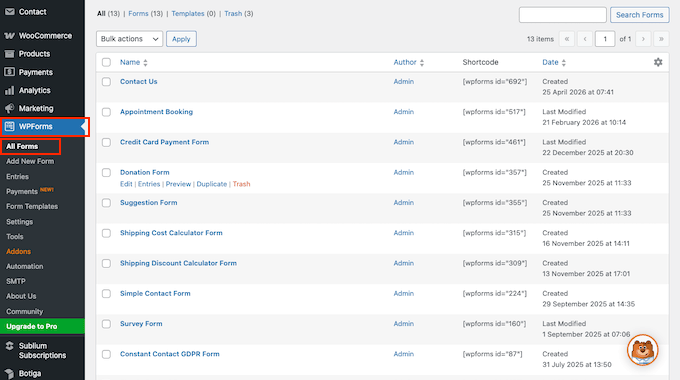
Task: Click the WooCommerce logo icon
Action: 10,36
